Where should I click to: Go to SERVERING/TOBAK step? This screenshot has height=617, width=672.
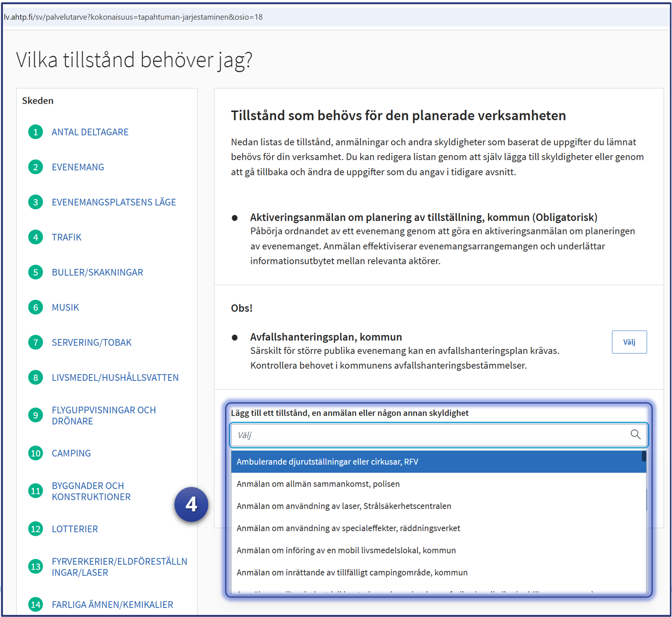tap(91, 343)
